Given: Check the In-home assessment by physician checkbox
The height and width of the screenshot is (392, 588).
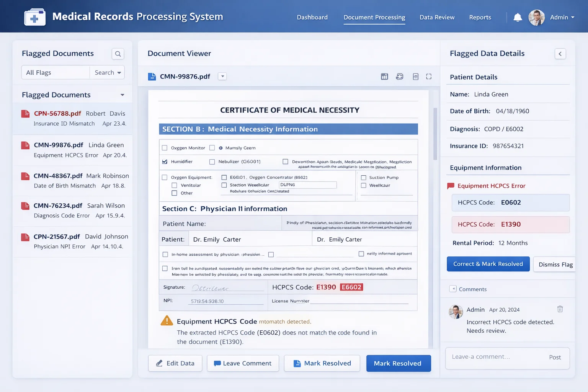Looking at the screenshot, I should pyautogui.click(x=165, y=255).
